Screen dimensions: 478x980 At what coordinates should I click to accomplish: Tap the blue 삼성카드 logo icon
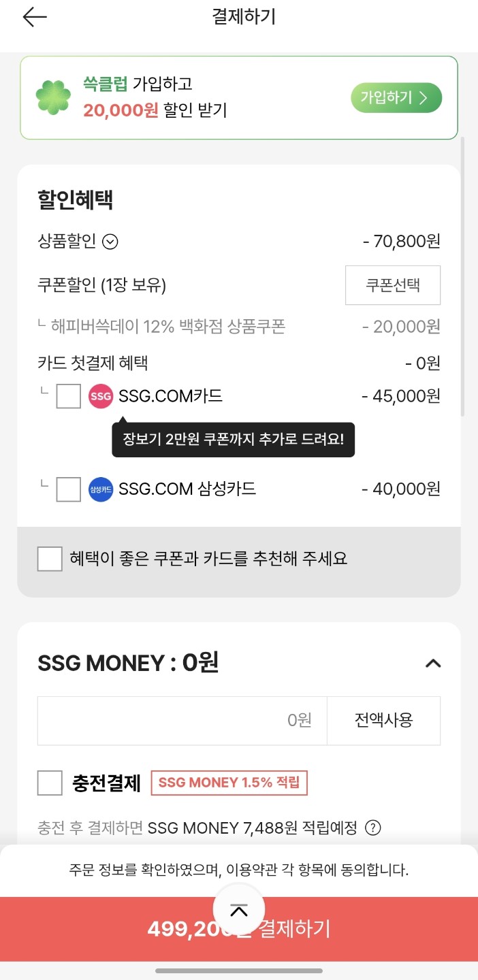click(101, 489)
